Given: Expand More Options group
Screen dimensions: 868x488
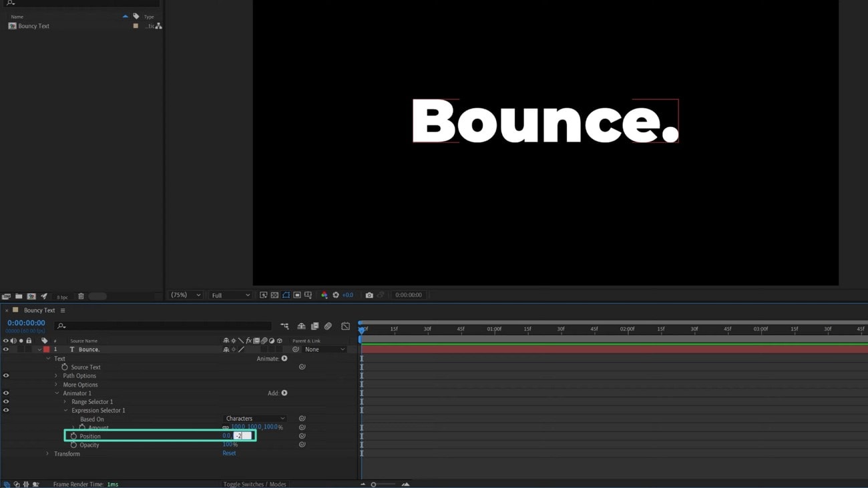Looking at the screenshot, I should pyautogui.click(x=56, y=385).
